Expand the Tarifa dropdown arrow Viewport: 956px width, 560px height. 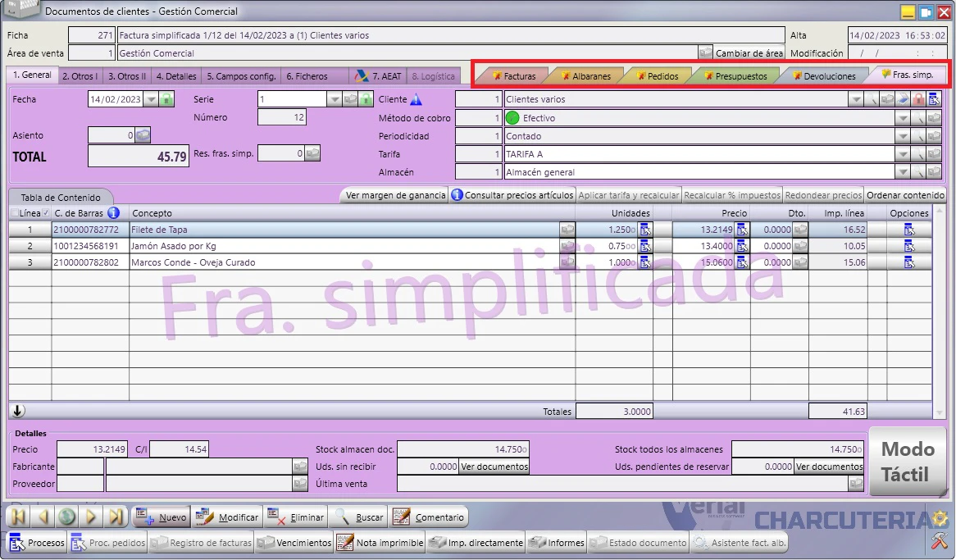coord(903,154)
